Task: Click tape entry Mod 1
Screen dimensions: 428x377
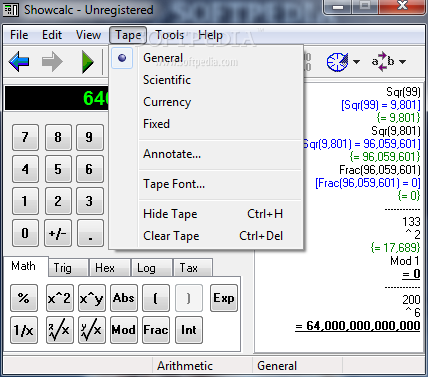Action: click(x=405, y=261)
